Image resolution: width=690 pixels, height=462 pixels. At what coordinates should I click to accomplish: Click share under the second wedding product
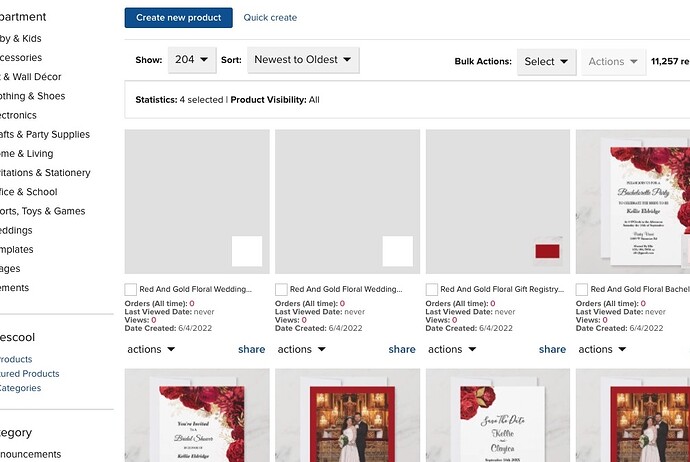click(402, 349)
